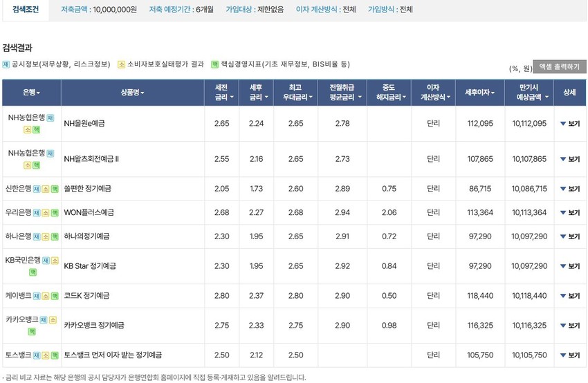This screenshot has height=383, width=588.
Task: Click 재 icon next to 우리은행
Action: [37, 213]
